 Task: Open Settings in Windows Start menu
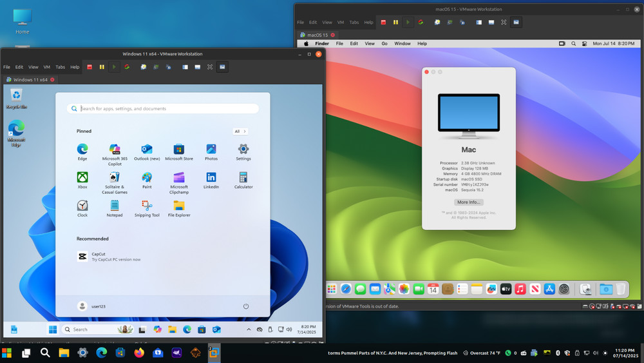243,152
